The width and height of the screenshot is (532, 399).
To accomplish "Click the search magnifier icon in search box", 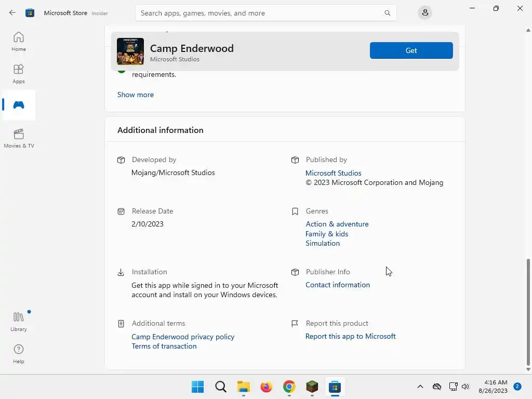I will pyautogui.click(x=387, y=13).
